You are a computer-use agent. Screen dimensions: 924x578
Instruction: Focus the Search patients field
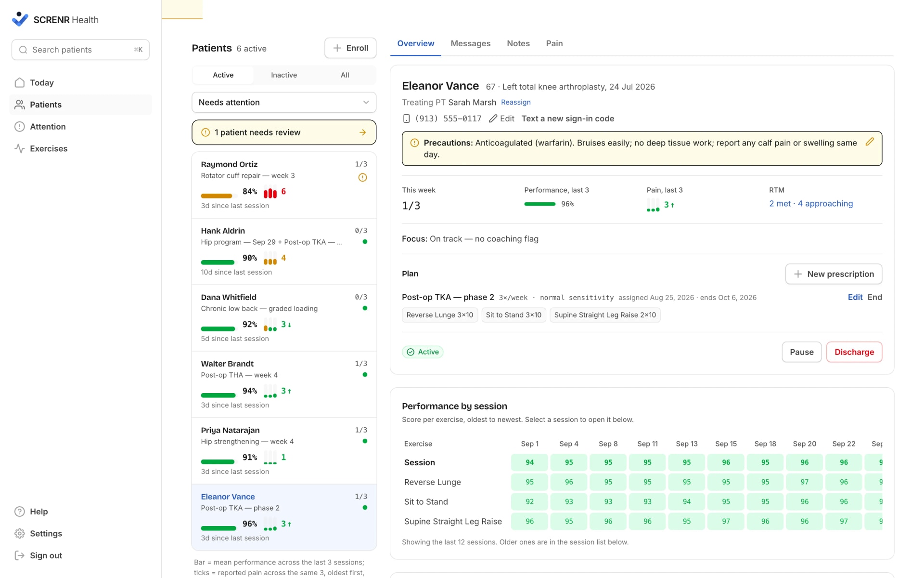coord(80,50)
